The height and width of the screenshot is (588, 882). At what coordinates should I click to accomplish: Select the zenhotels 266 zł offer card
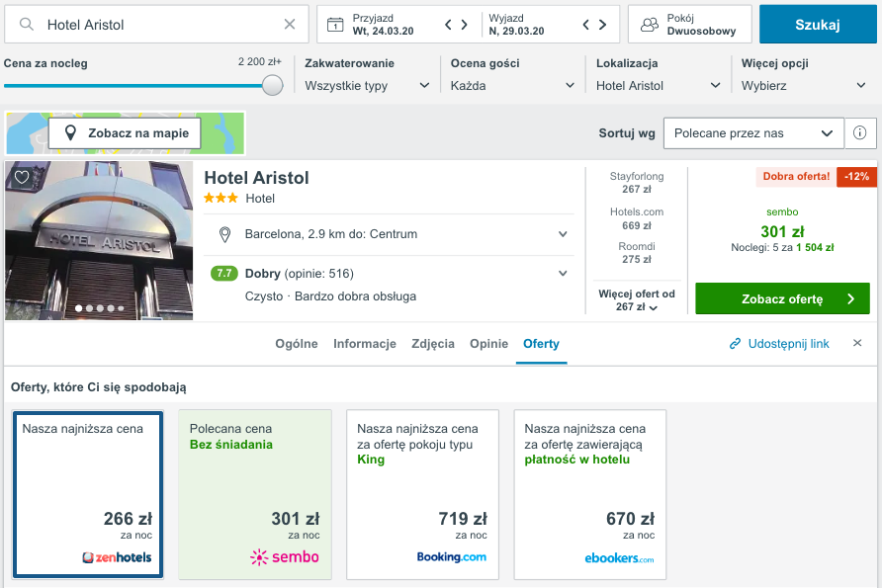tap(88, 494)
